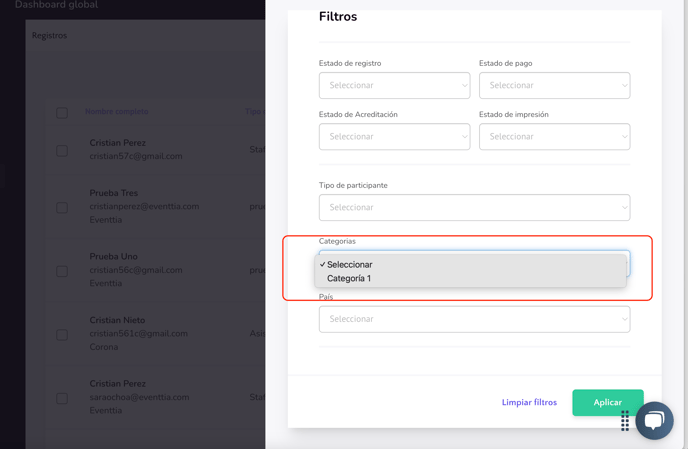
Task: Check the Prueba Uno row checkbox
Action: tap(62, 271)
